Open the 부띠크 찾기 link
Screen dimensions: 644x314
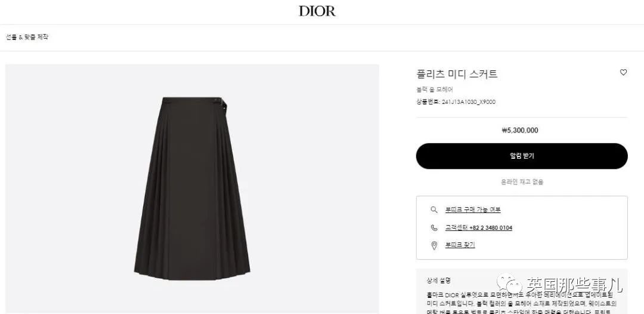[460, 245]
